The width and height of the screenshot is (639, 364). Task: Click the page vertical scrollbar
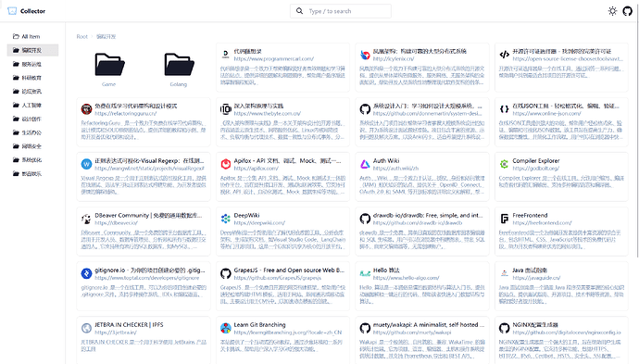(x=637, y=139)
